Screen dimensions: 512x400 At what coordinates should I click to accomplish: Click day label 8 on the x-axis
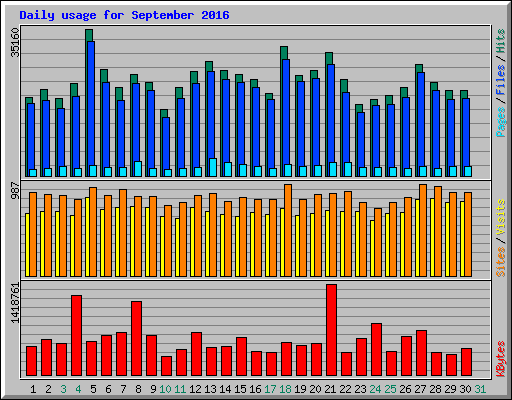(138, 389)
